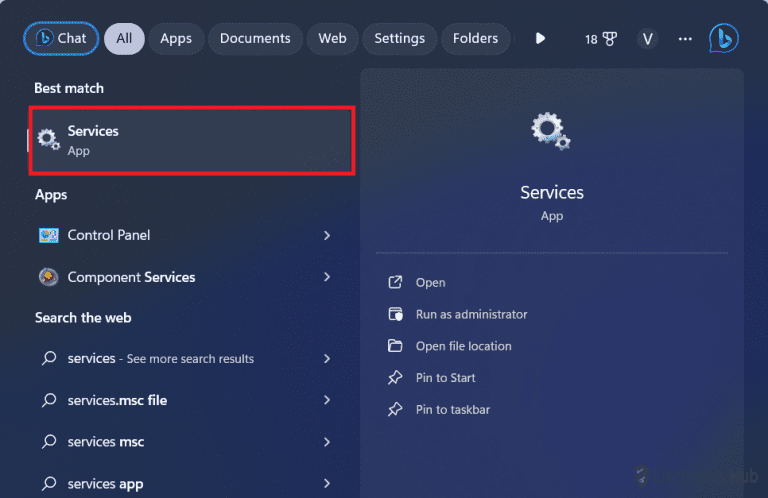768x498 pixels.
Task: Expand the services.msc file suggestion arrow
Action: click(x=327, y=400)
